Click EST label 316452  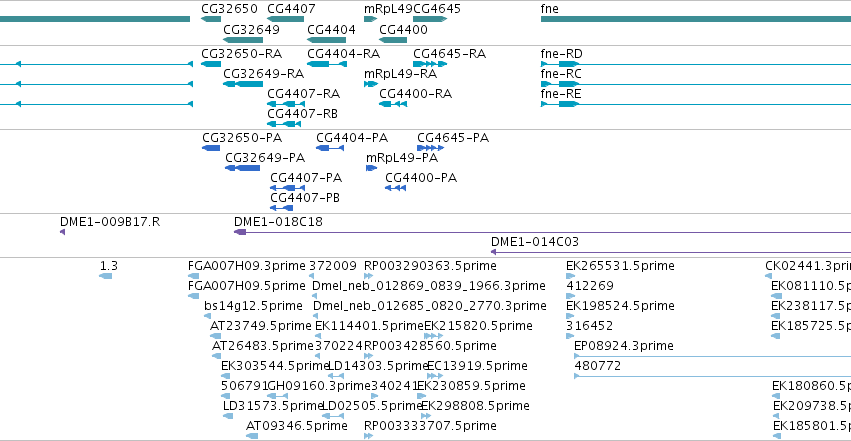tap(589, 326)
